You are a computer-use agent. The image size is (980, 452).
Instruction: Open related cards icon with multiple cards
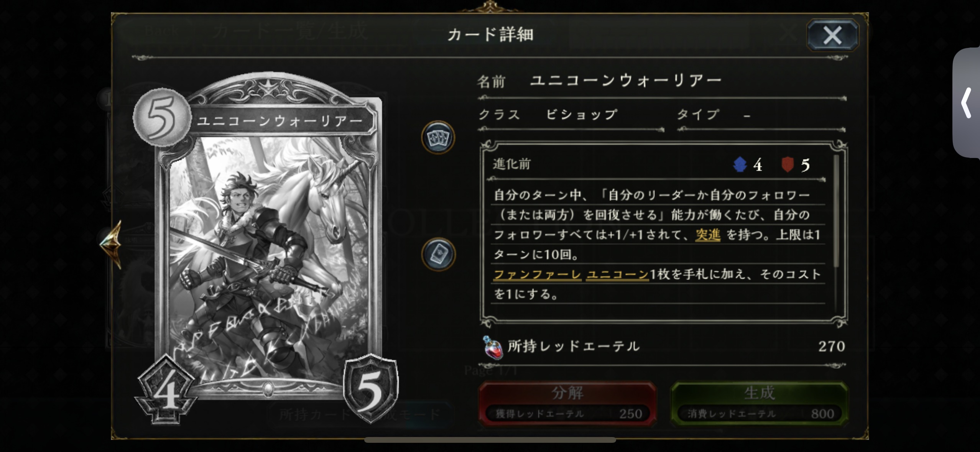[438, 137]
